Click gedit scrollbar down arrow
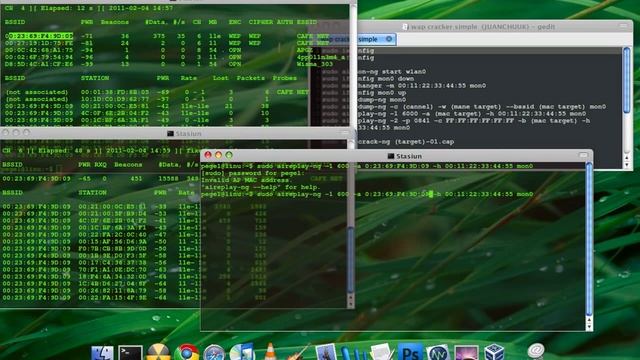The image size is (640, 360). tap(627, 165)
